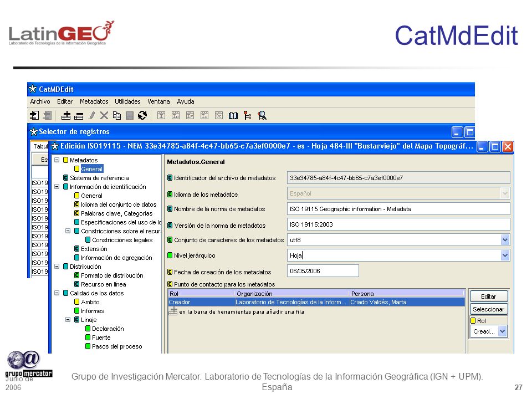Open the Editar menu in the menu bar

pyautogui.click(x=65, y=101)
